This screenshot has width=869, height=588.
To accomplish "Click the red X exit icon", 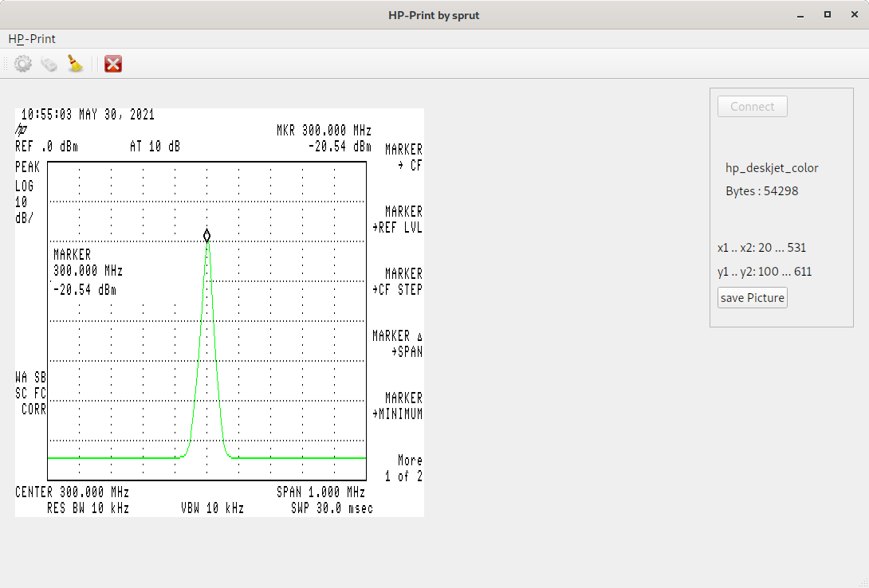I will [x=113, y=64].
